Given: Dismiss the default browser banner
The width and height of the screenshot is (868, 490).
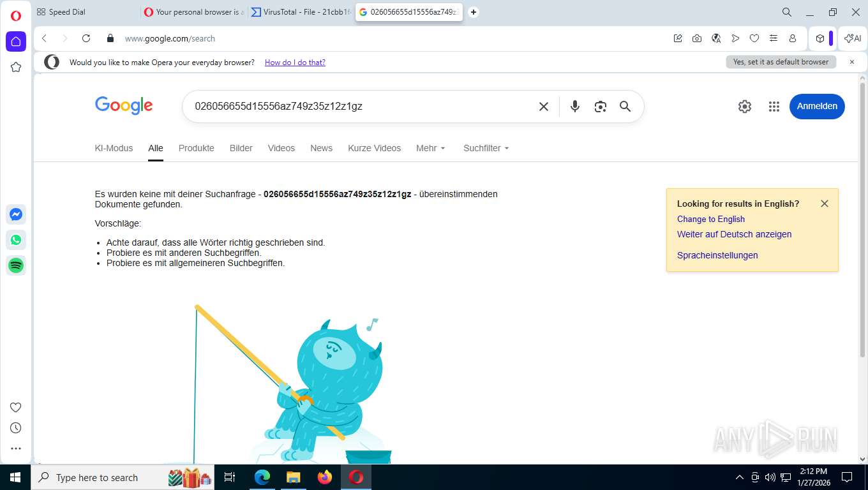Looking at the screenshot, I should pos(851,62).
